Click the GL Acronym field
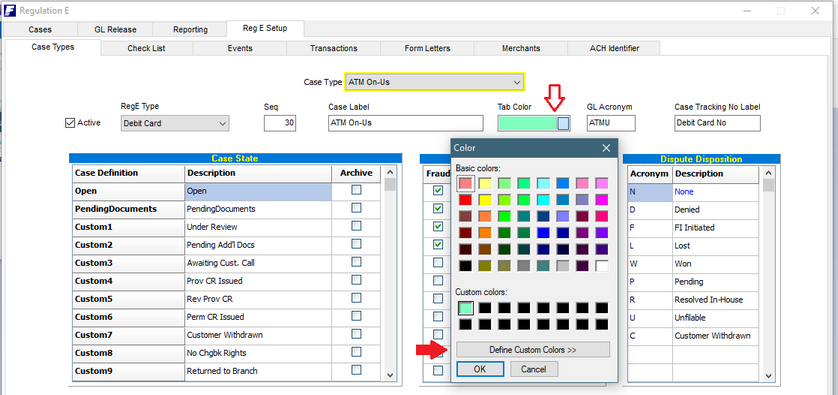Screen dimensions: 838x395 (x=611, y=123)
